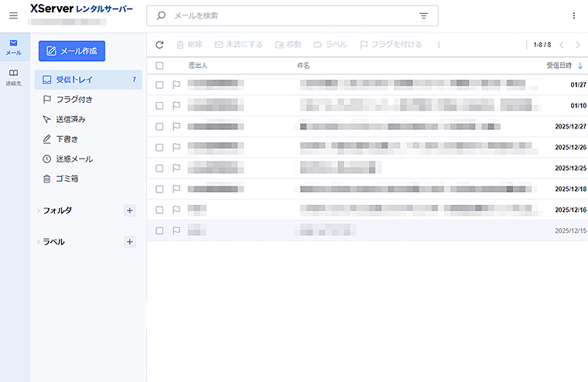Click the 差出人 column header
Viewport: 588px width, 382px height.
coord(197,66)
